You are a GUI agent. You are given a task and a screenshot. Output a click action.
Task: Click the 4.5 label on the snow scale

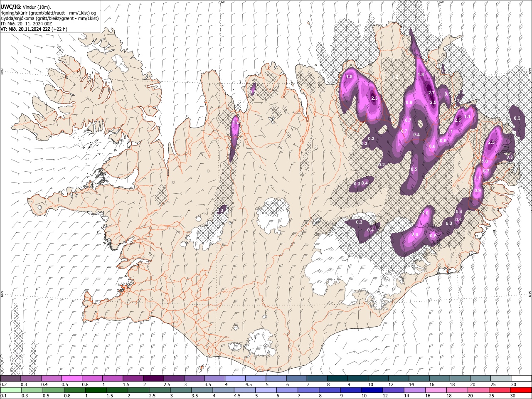tap(249, 384)
